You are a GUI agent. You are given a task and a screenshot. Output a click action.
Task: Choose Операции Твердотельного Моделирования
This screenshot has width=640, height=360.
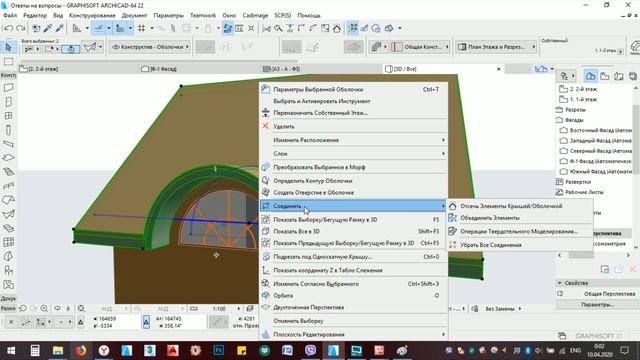[520, 231]
